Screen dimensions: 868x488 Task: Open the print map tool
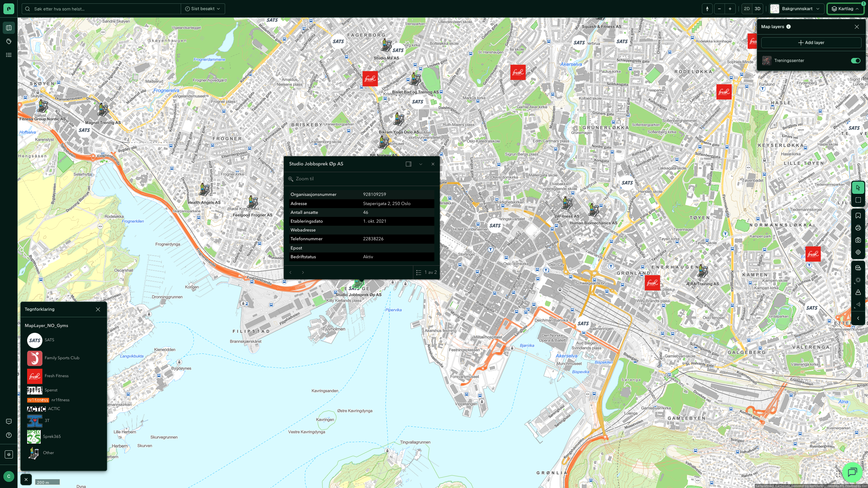[x=858, y=228]
